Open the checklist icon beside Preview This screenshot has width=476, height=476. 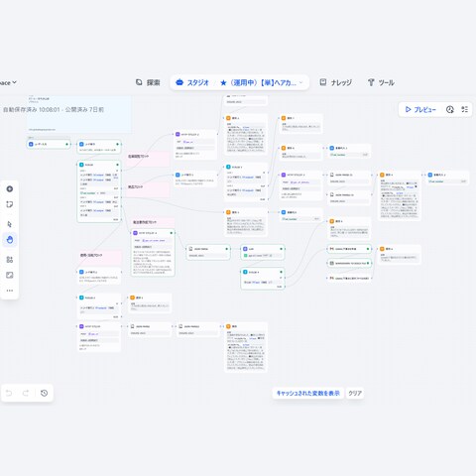pyautogui.click(x=465, y=109)
